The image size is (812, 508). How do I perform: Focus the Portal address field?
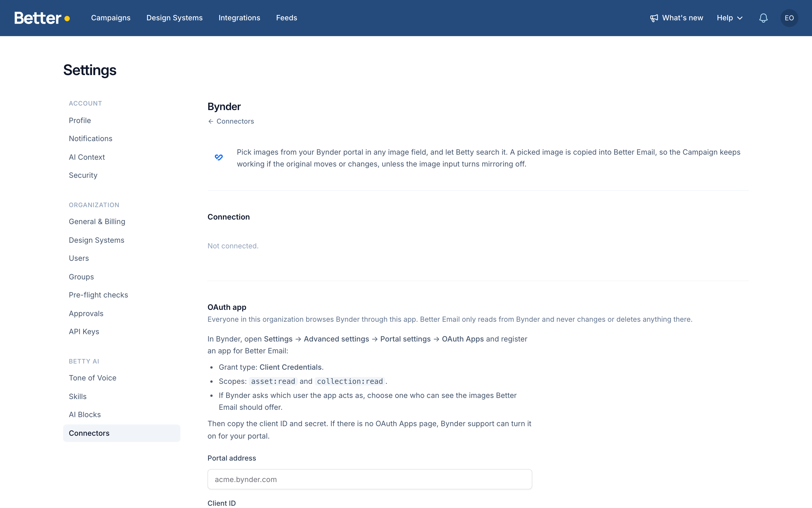tap(370, 479)
